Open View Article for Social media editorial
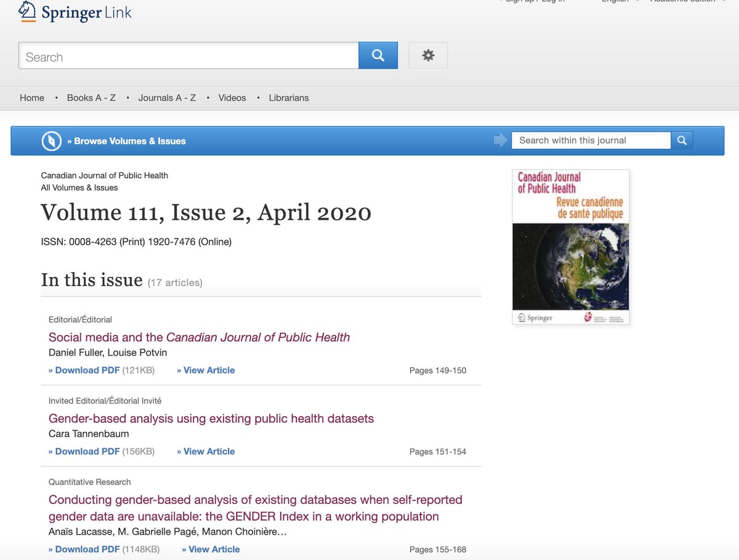This screenshot has width=739, height=560. point(206,370)
